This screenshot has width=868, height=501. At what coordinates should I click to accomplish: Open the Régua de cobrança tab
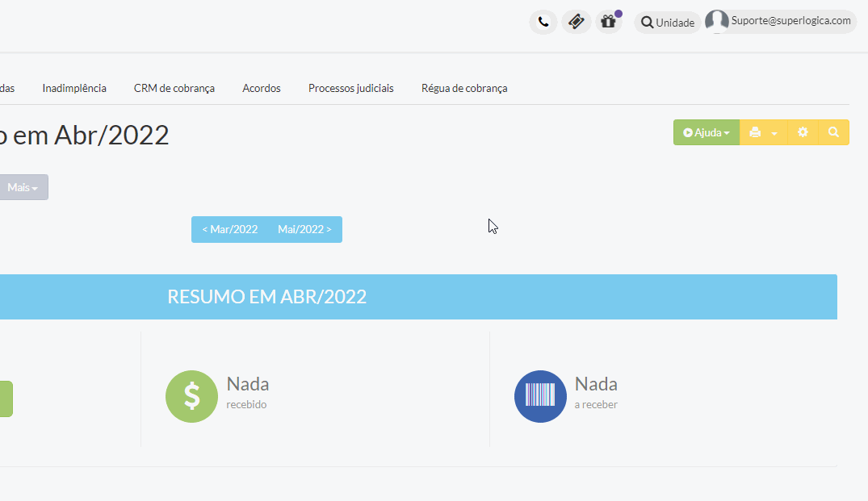464,89
